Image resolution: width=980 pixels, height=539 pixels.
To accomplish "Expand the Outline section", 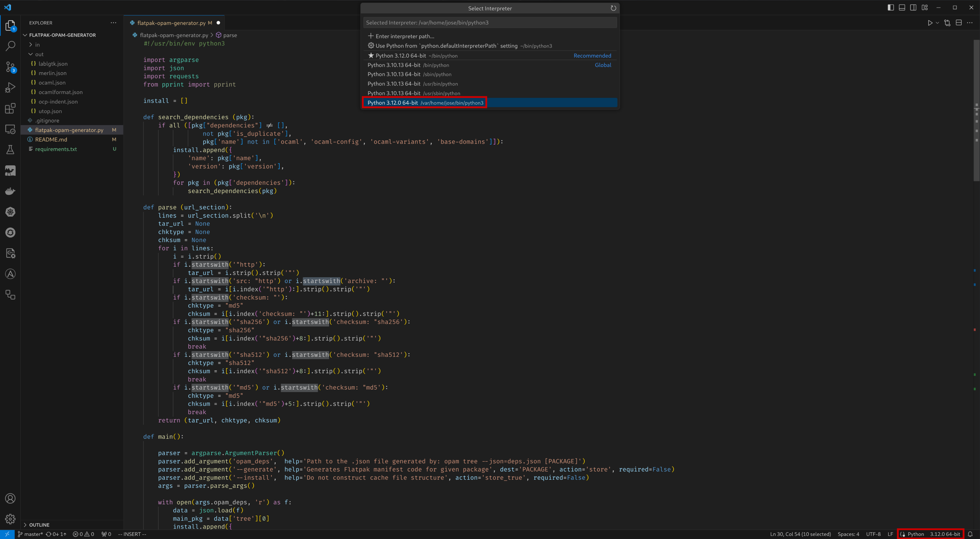I will [x=39, y=525].
